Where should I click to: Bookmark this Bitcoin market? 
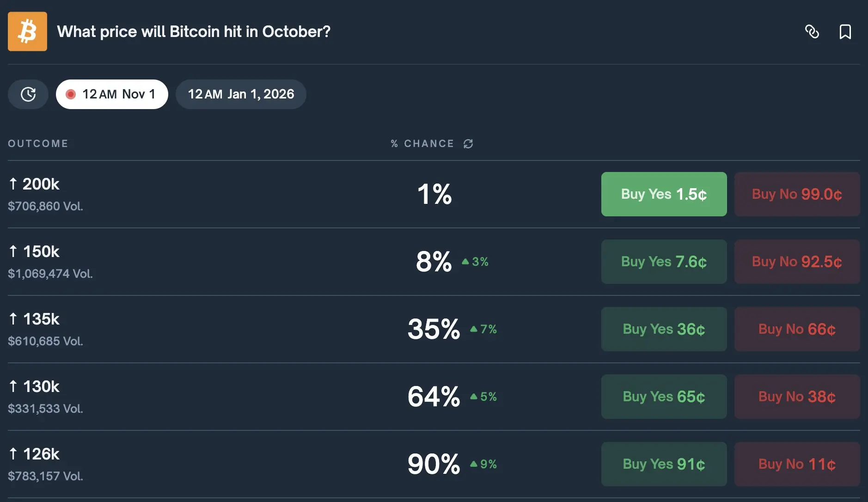(845, 31)
